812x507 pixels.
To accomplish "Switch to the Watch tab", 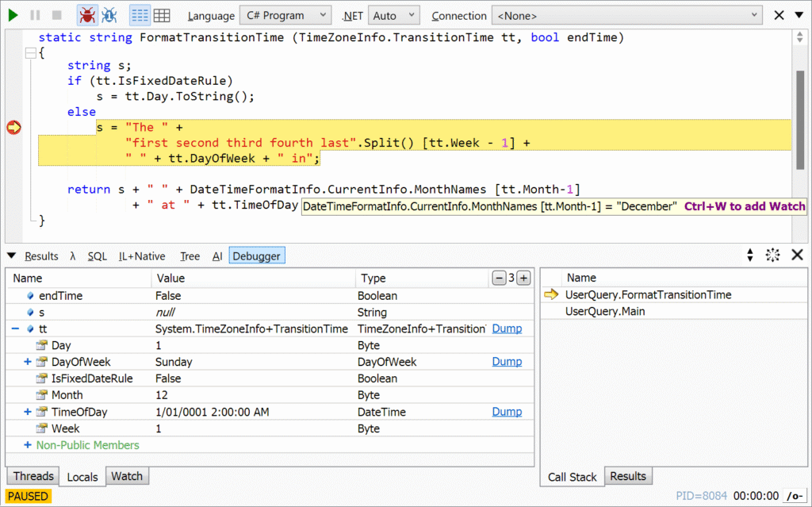I will [x=127, y=476].
